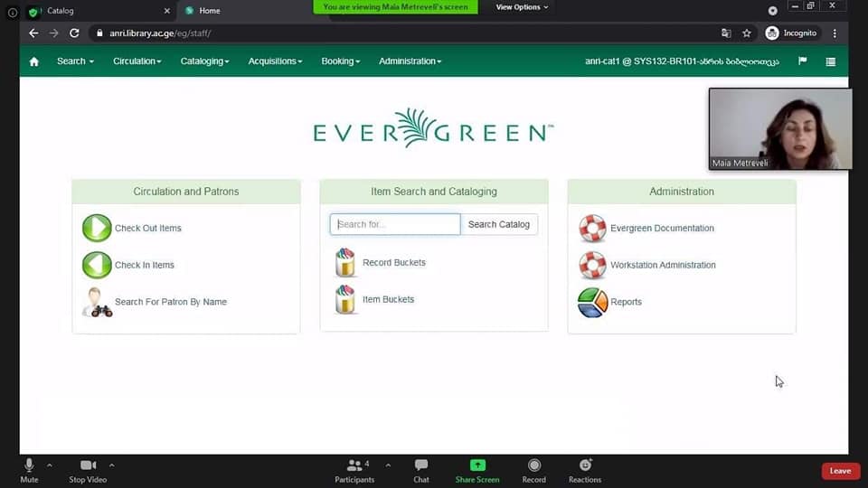The height and width of the screenshot is (488, 868).
Task: Click the green encryption shield icon
Action: click(x=33, y=12)
